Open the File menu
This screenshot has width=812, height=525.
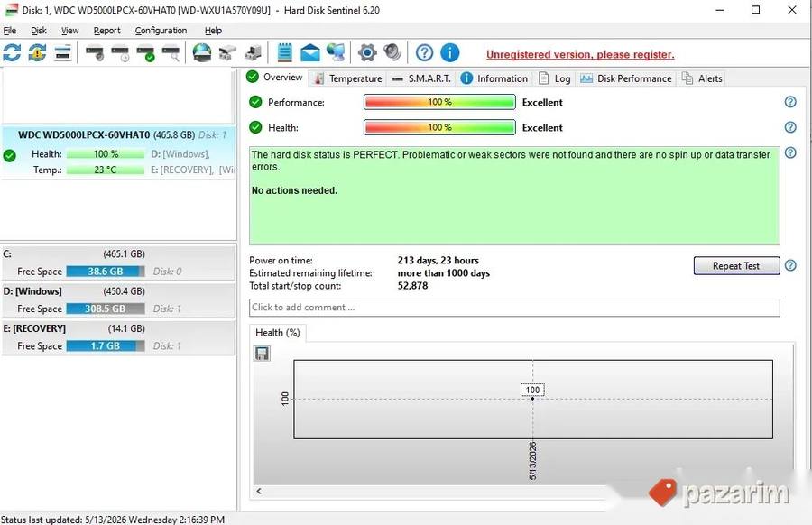pos(9,31)
